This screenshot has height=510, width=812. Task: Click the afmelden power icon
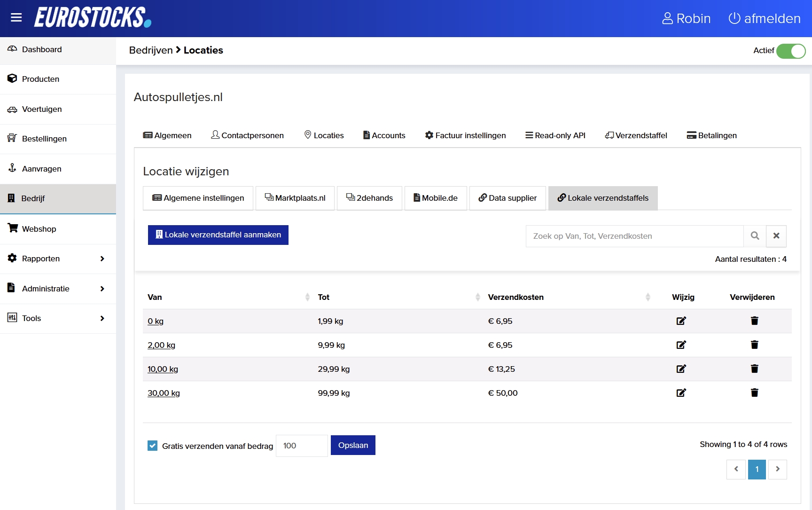(x=734, y=18)
